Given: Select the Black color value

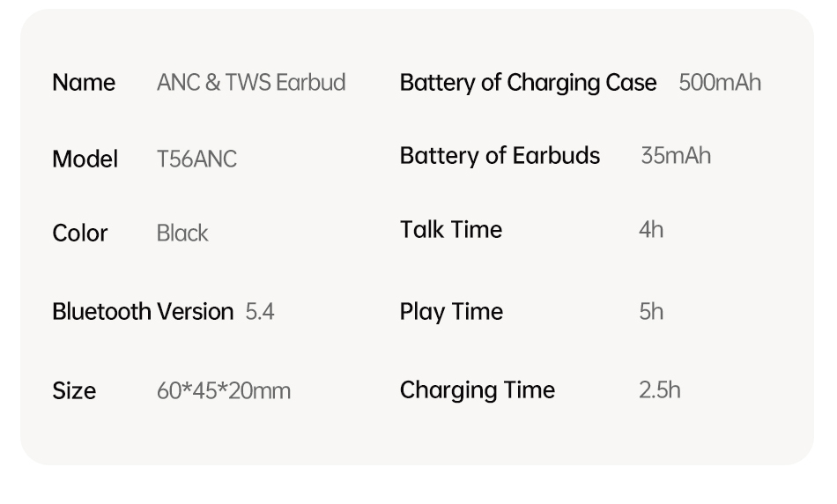Looking at the screenshot, I should (182, 233).
